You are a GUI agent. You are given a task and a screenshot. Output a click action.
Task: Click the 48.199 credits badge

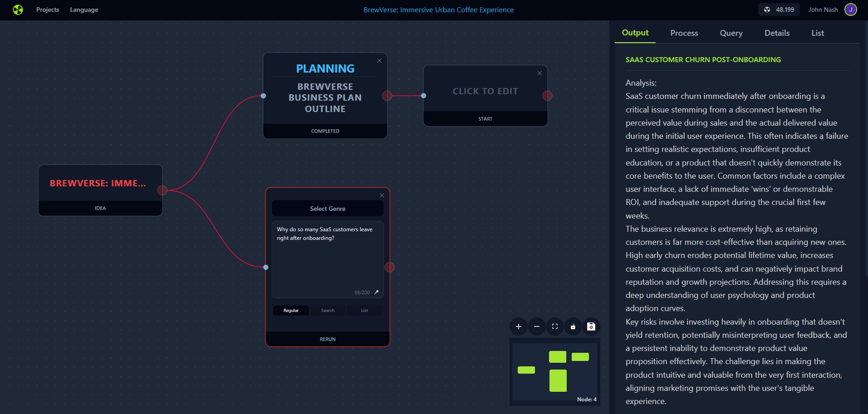coord(779,10)
